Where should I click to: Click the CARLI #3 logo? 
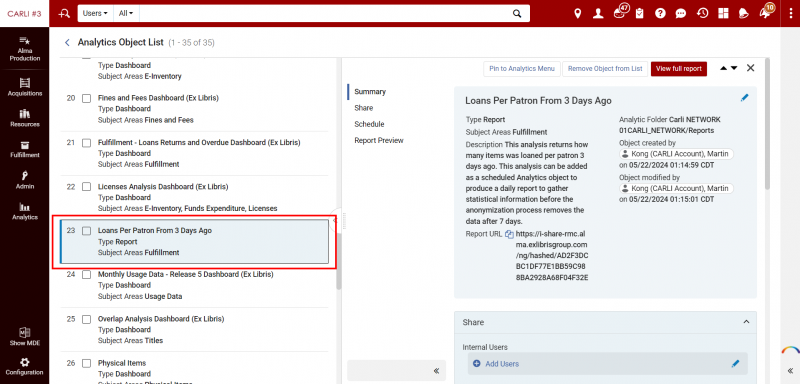tap(24, 14)
